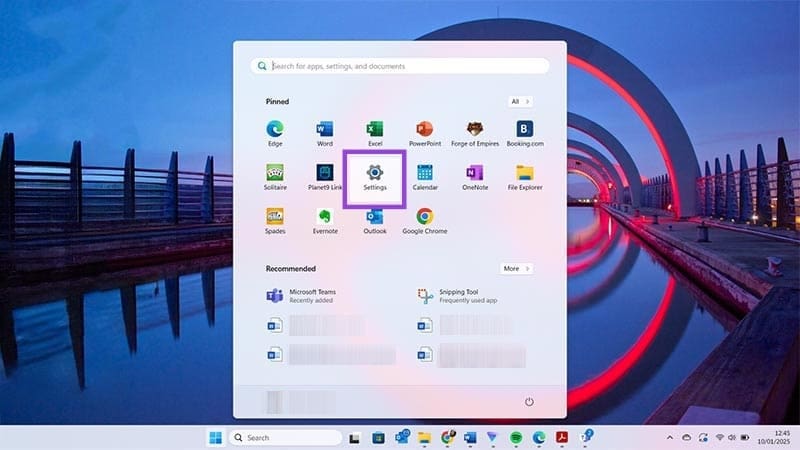Launch the Solitaire app

[275, 178]
